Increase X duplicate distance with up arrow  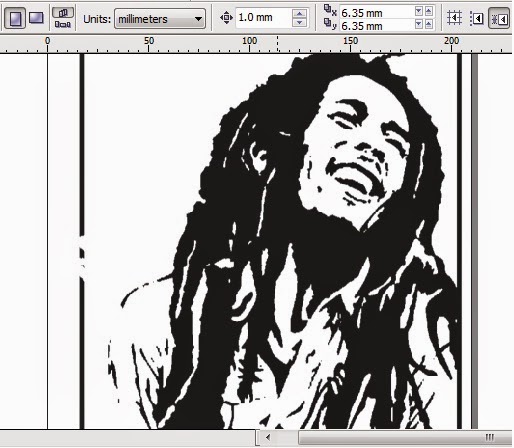click(x=429, y=12)
